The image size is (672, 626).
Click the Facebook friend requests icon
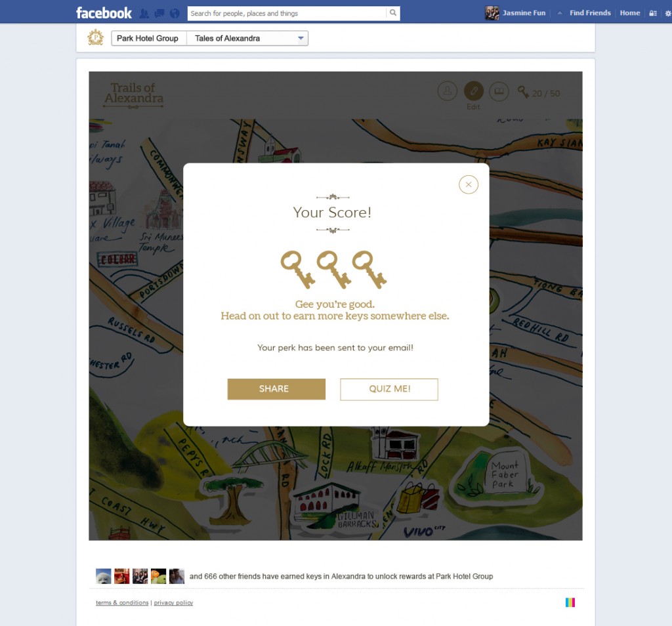pos(144,13)
